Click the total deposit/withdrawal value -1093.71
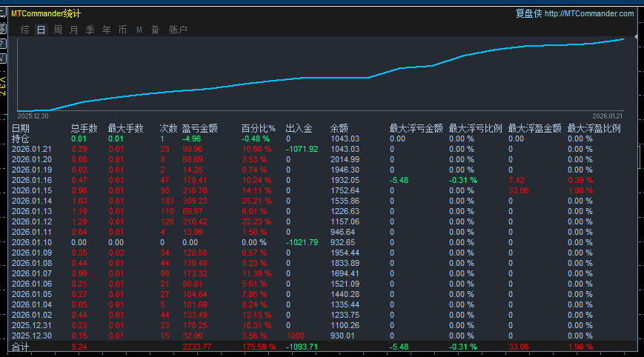644x357 pixels. tap(302, 347)
